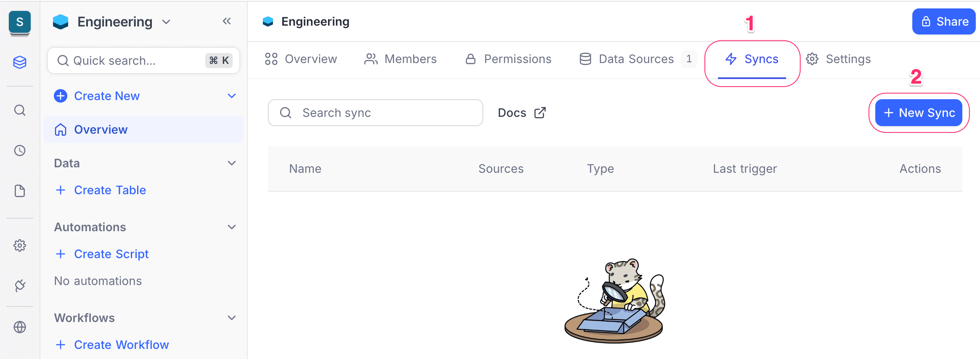
Task: Open recent history clock icon
Action: point(20,150)
